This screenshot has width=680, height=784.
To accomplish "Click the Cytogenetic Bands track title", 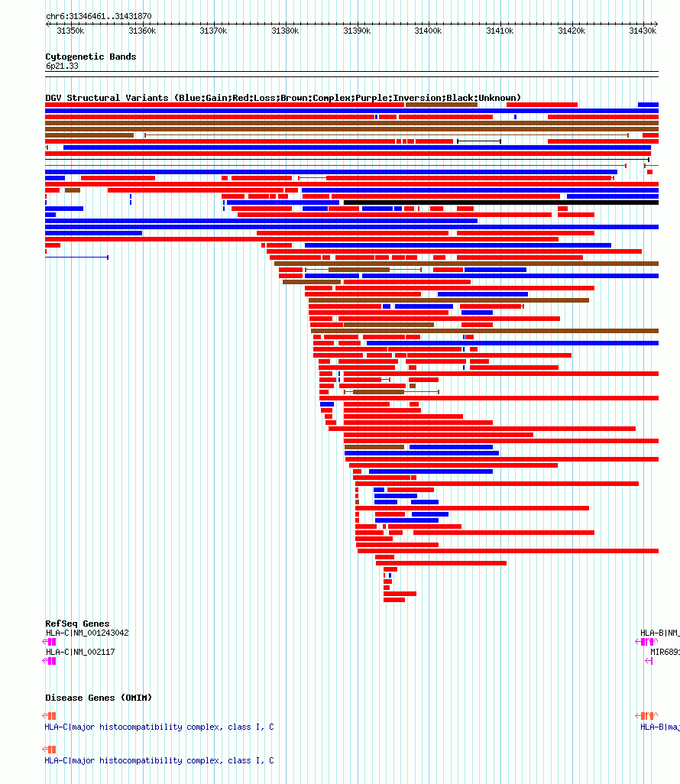I will click(x=90, y=57).
